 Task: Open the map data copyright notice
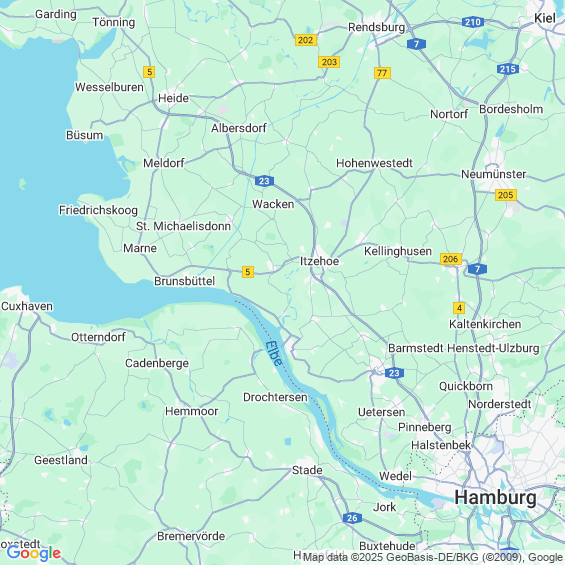(433, 557)
